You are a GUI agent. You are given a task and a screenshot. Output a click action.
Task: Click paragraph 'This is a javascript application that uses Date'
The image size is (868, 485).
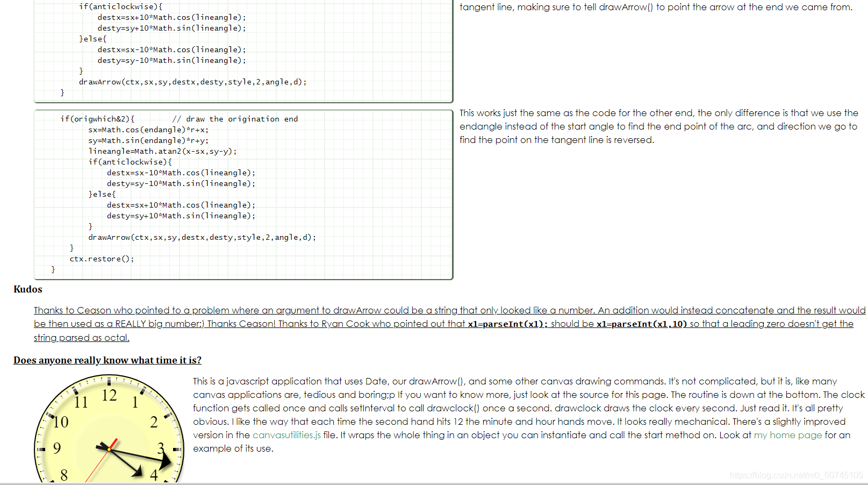pos(529,415)
